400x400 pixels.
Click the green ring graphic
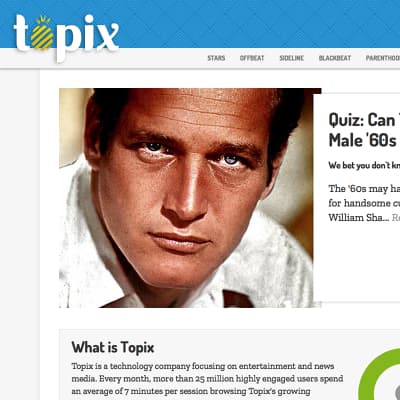(x=380, y=377)
